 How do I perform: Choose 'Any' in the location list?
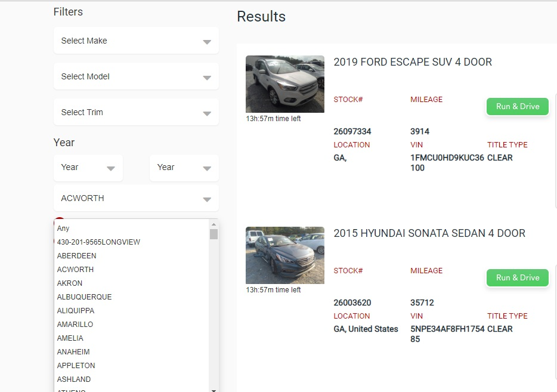(131, 228)
